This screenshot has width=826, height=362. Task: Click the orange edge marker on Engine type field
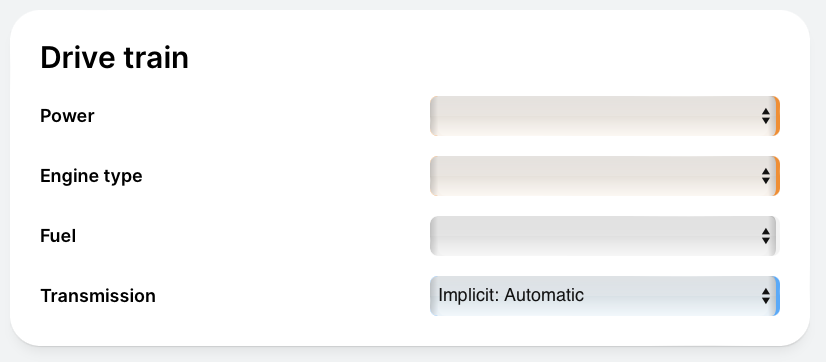pyautogui.click(x=778, y=176)
